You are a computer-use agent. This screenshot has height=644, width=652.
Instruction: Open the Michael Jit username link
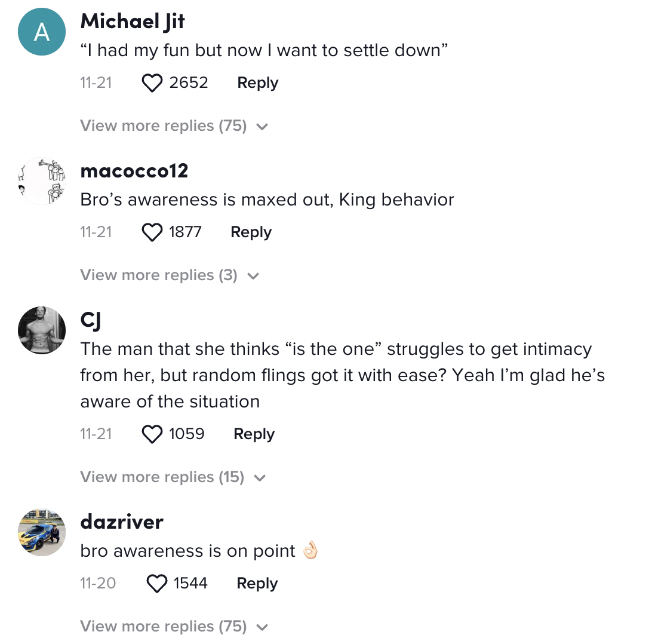133,22
